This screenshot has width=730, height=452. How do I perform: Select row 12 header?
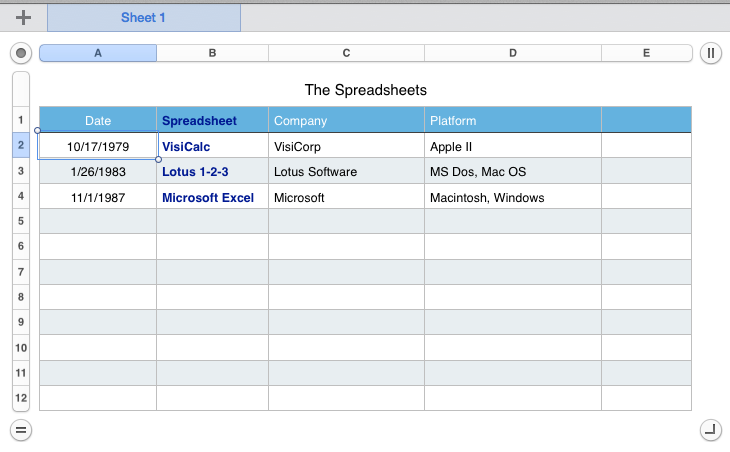[x=21, y=398]
